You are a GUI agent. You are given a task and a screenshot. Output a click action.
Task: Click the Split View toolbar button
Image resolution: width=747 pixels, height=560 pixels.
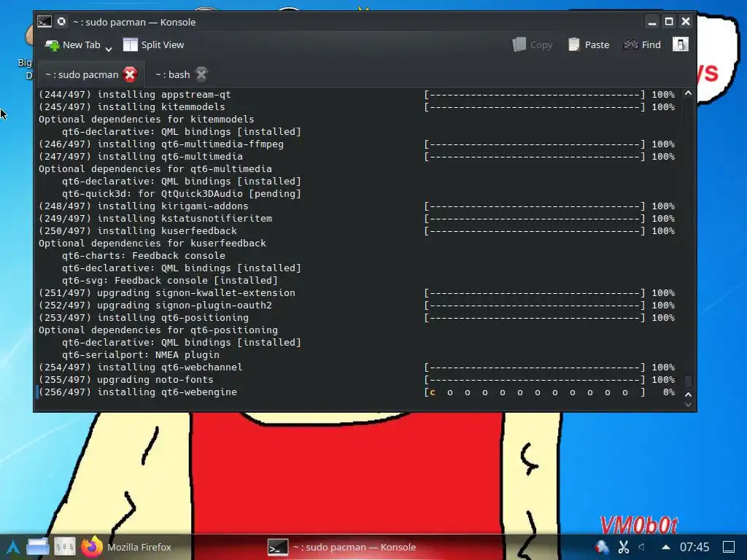[153, 44]
